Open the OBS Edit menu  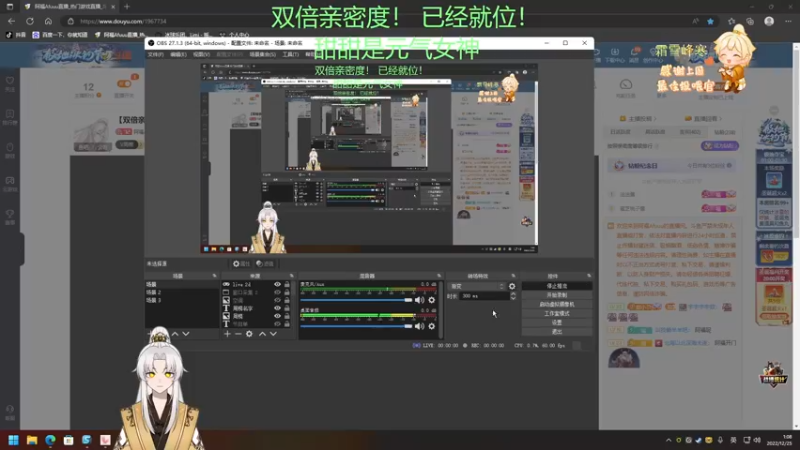pos(178,55)
